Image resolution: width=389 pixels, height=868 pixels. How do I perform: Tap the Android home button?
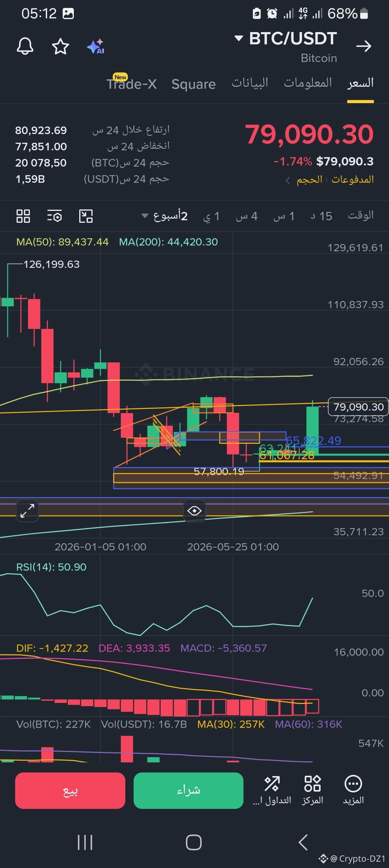click(x=194, y=842)
